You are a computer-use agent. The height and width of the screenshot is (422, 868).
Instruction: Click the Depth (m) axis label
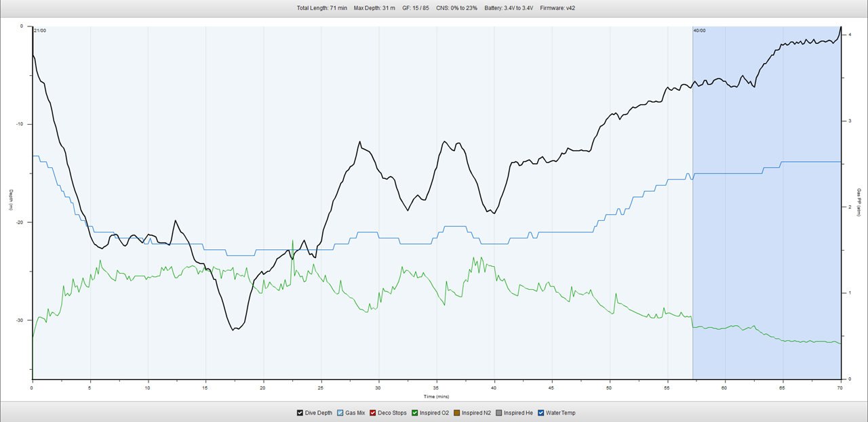[10, 201]
